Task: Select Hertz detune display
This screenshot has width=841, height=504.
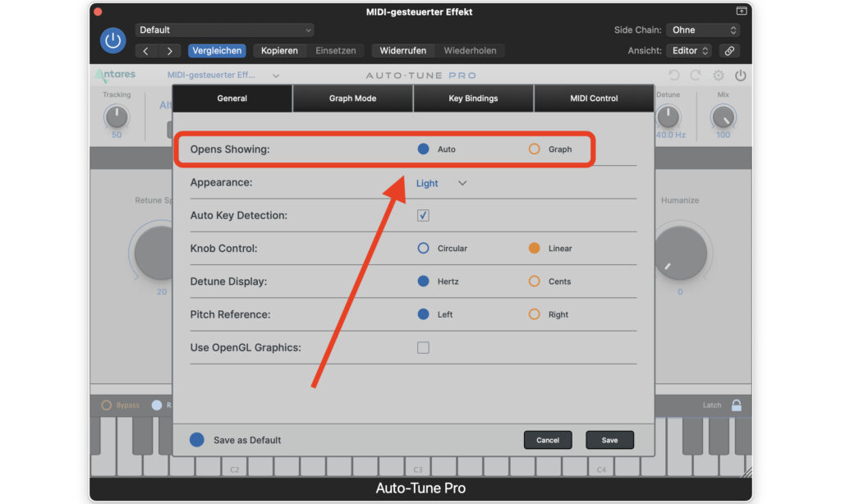Action: [423, 282]
